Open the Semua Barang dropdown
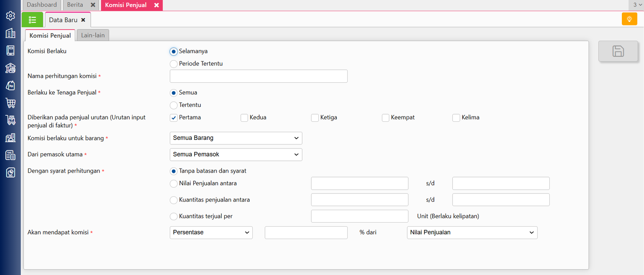The height and width of the screenshot is (275, 644). tap(236, 138)
